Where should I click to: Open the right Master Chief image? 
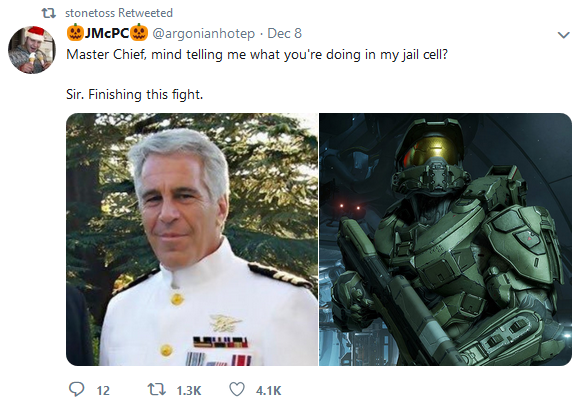(445, 239)
